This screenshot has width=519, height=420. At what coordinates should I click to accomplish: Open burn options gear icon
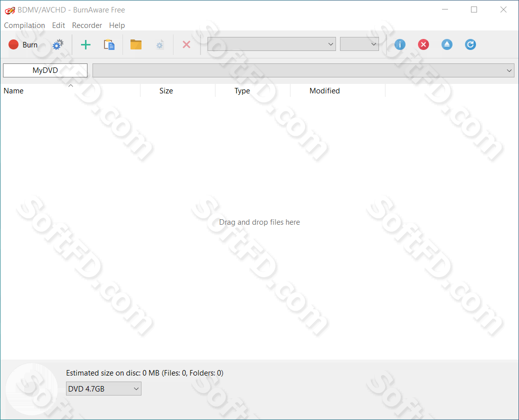pyautogui.click(x=58, y=44)
